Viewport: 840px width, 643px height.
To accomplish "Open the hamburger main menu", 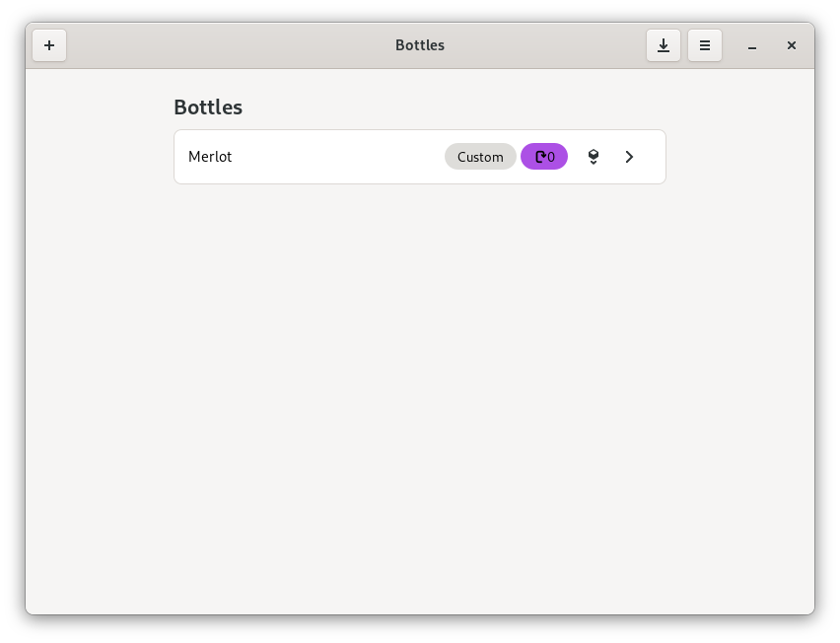I will click(x=705, y=45).
